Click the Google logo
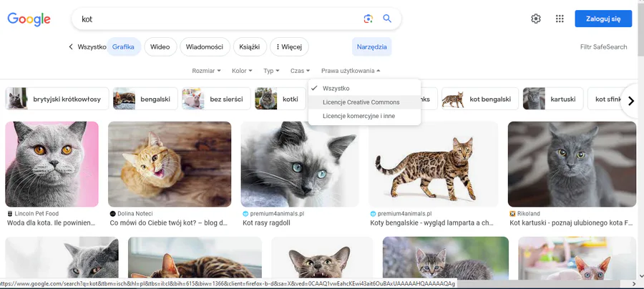Viewport: 644px width, 289px height. point(29,19)
